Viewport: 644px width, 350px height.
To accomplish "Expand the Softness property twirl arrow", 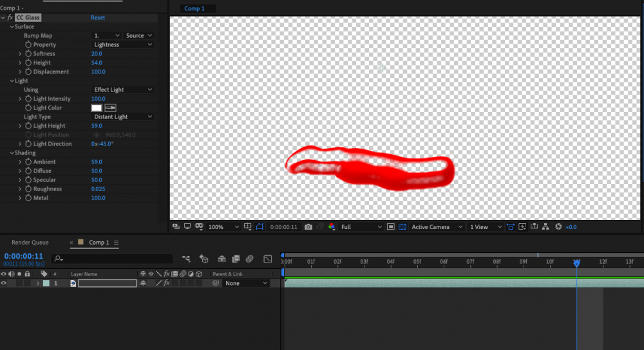I will tap(20, 54).
